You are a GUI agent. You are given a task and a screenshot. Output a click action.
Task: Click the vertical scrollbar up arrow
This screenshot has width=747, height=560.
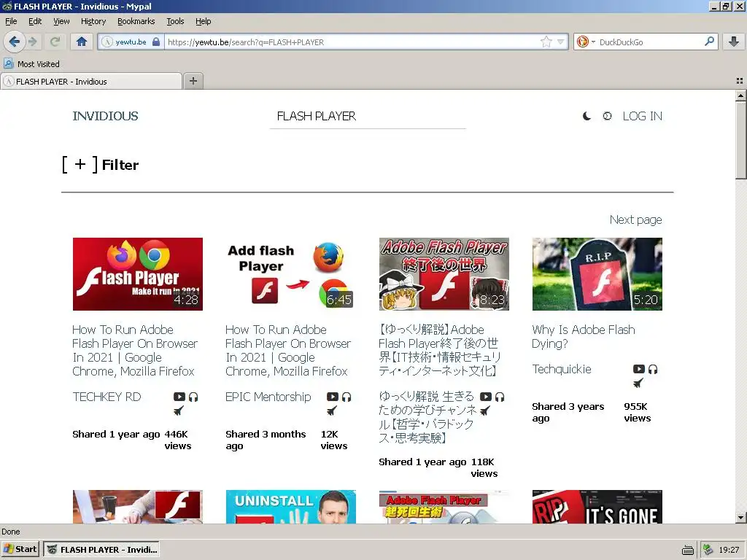pos(740,96)
